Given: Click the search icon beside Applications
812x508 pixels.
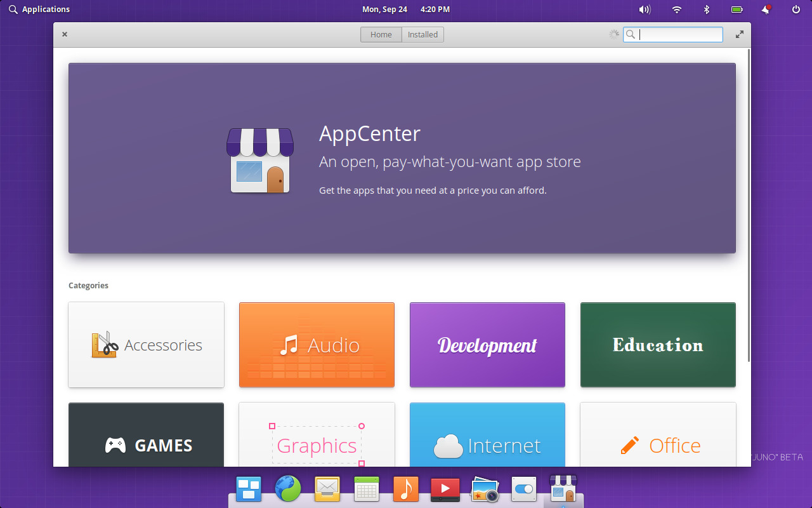Looking at the screenshot, I should click(13, 10).
